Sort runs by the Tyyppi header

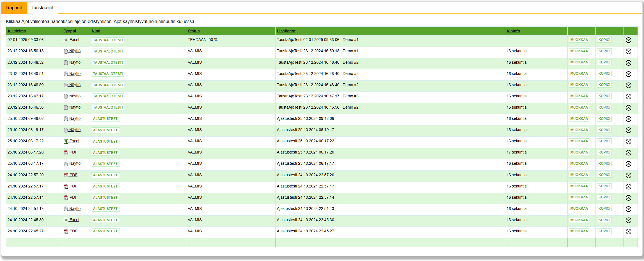(70, 31)
